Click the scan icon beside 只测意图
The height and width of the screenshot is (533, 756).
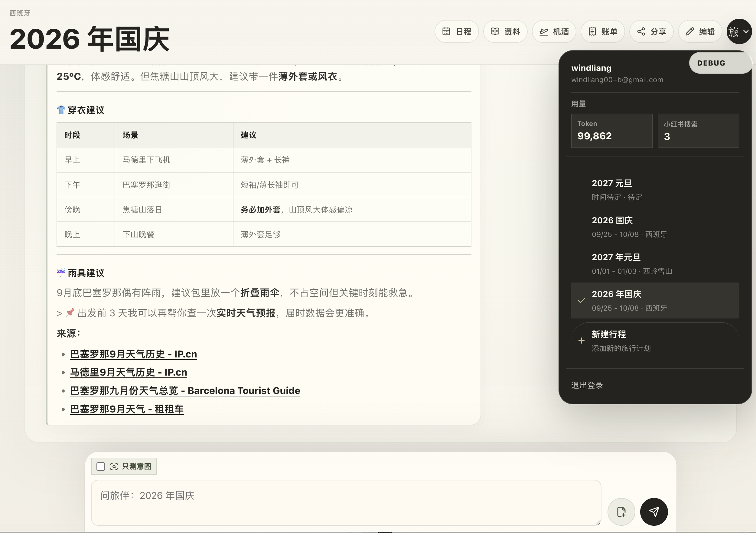tap(114, 466)
